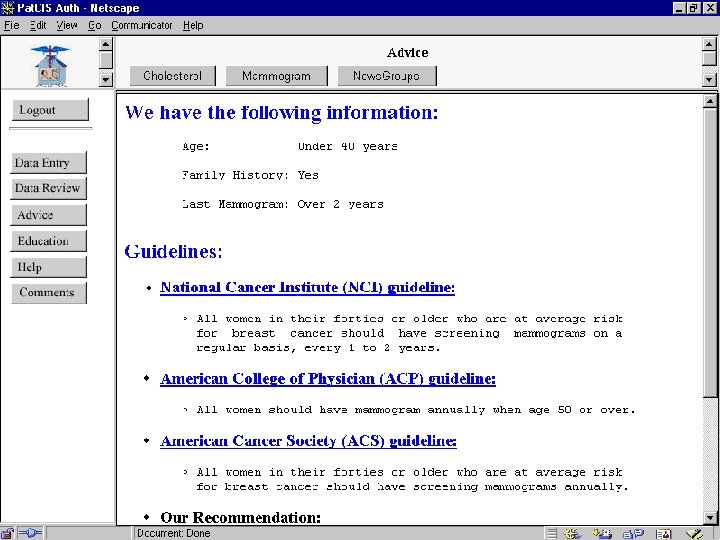This screenshot has width=720, height=540.
Task: Open Mailbox icon in the component bar
Action: (x=602, y=533)
